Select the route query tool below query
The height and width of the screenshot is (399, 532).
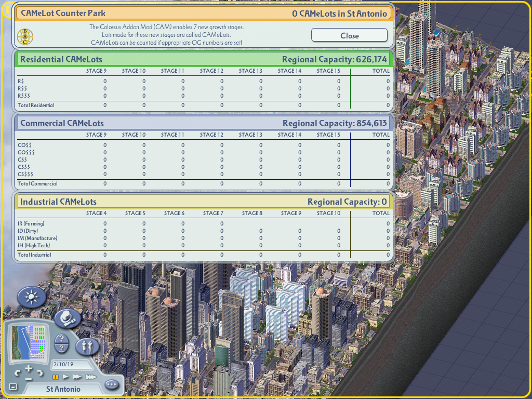pos(61,349)
